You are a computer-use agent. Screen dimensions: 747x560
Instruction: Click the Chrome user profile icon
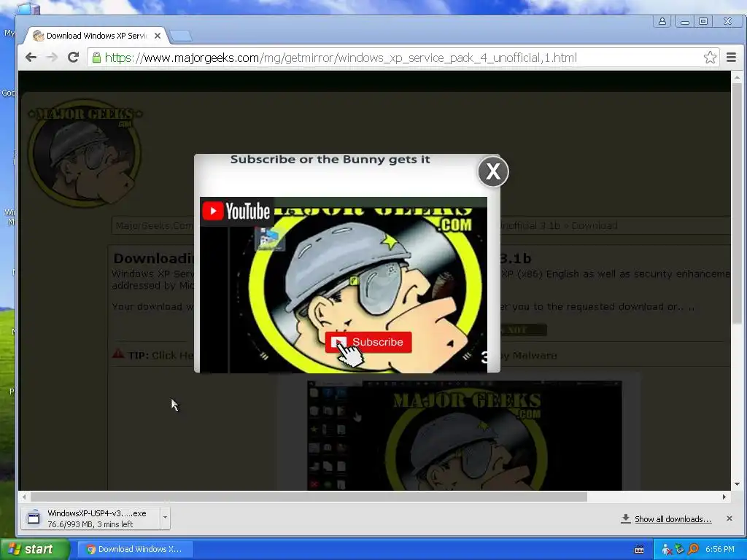[662, 21]
